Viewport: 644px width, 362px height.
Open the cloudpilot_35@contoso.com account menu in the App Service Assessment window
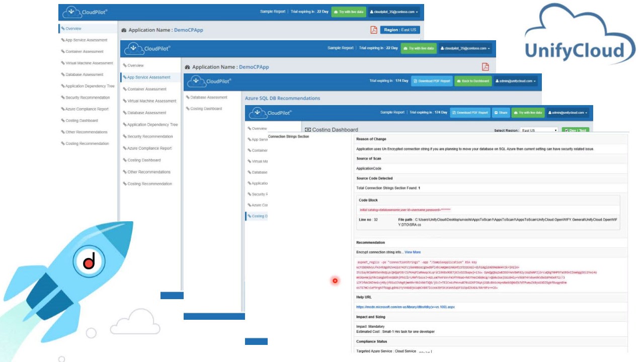[465, 48]
